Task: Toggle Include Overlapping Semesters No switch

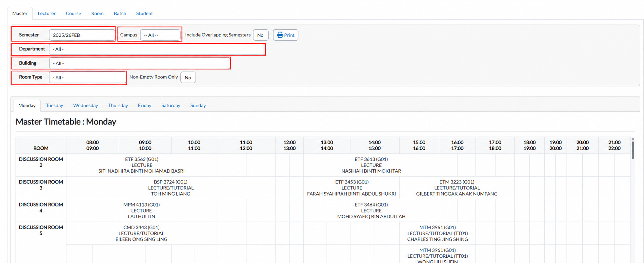Action: [x=261, y=35]
